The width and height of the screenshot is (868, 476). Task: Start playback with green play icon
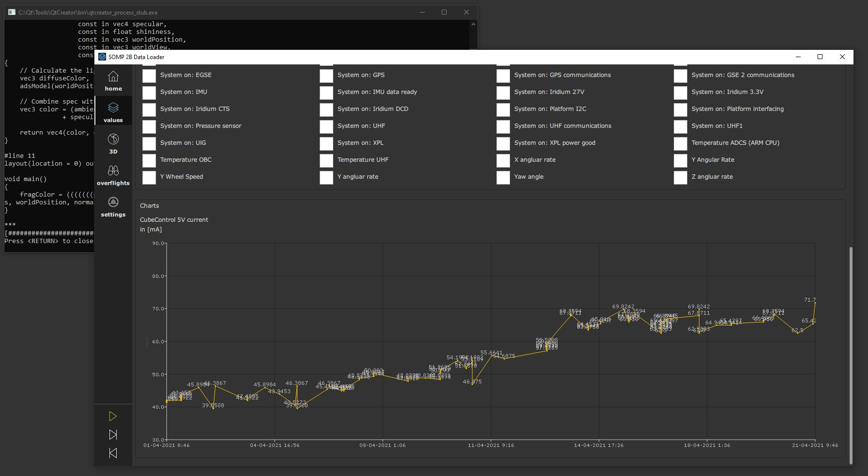click(x=113, y=416)
